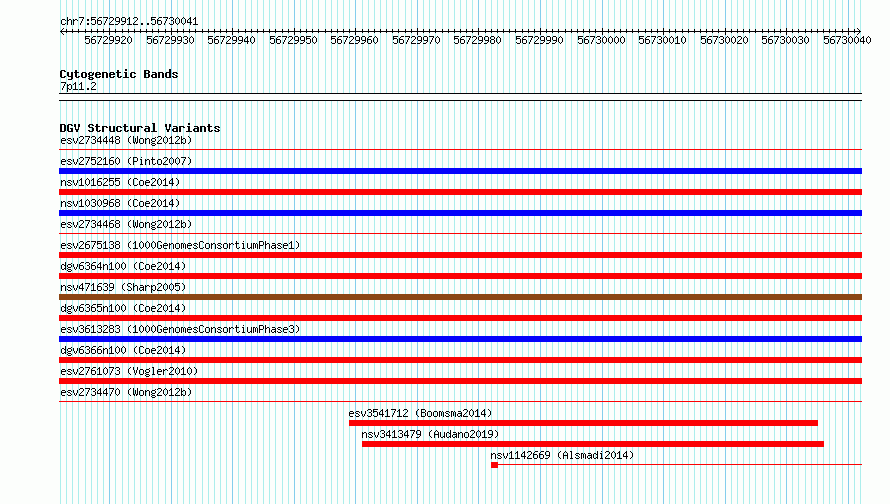Image resolution: width=890 pixels, height=504 pixels.
Task: Click the red bar under dgv6366n100
Action: tap(460, 360)
